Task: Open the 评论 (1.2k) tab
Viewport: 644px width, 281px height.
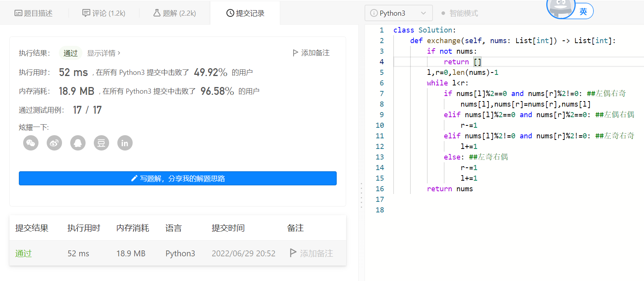Action: coord(104,13)
